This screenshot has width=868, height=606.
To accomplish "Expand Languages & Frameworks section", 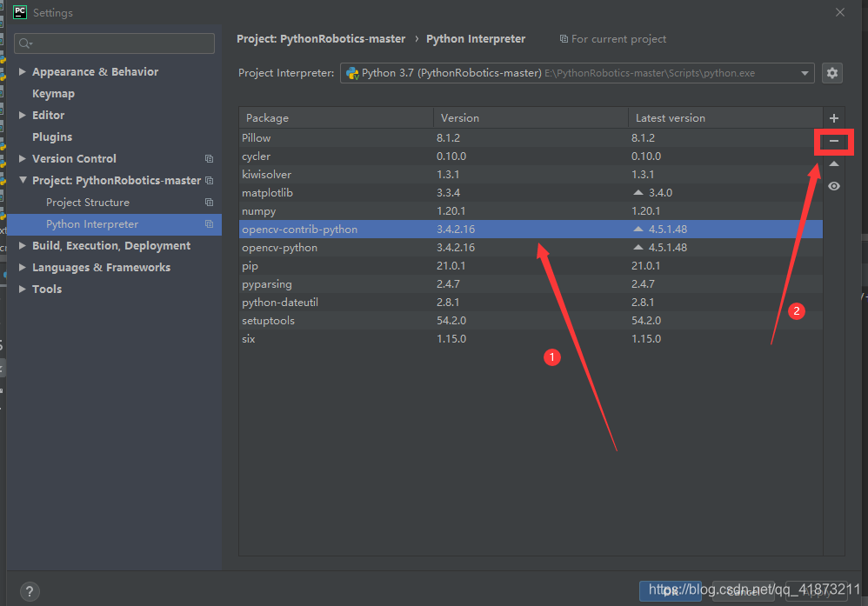I will click(22, 267).
